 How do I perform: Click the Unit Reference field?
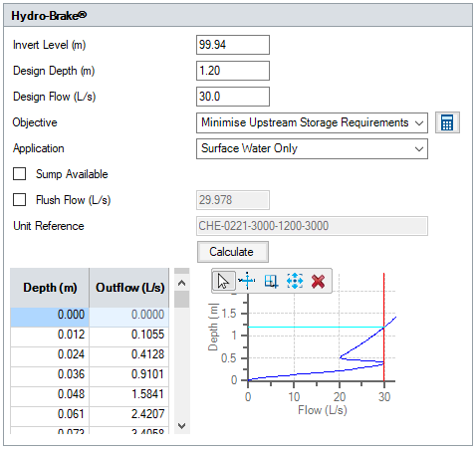(312, 226)
